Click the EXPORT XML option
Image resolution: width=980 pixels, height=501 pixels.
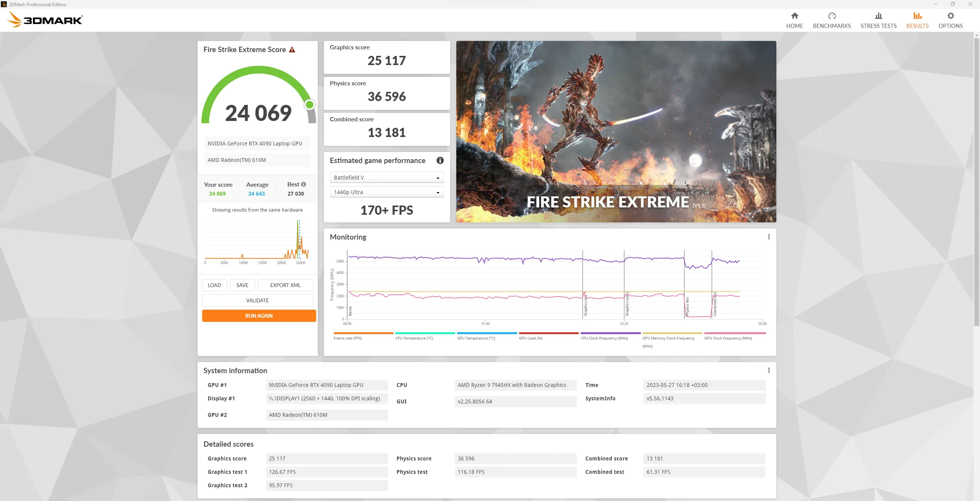coord(285,284)
